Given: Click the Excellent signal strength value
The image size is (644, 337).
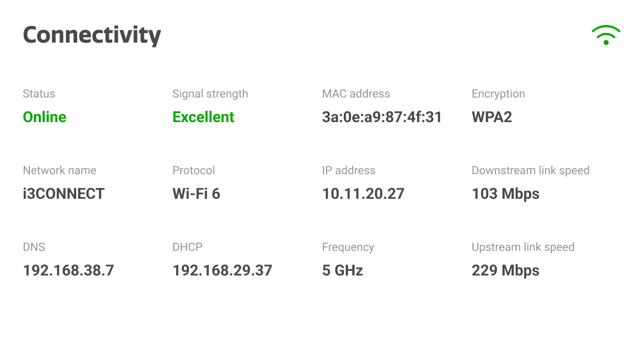Looking at the screenshot, I should (x=203, y=117).
